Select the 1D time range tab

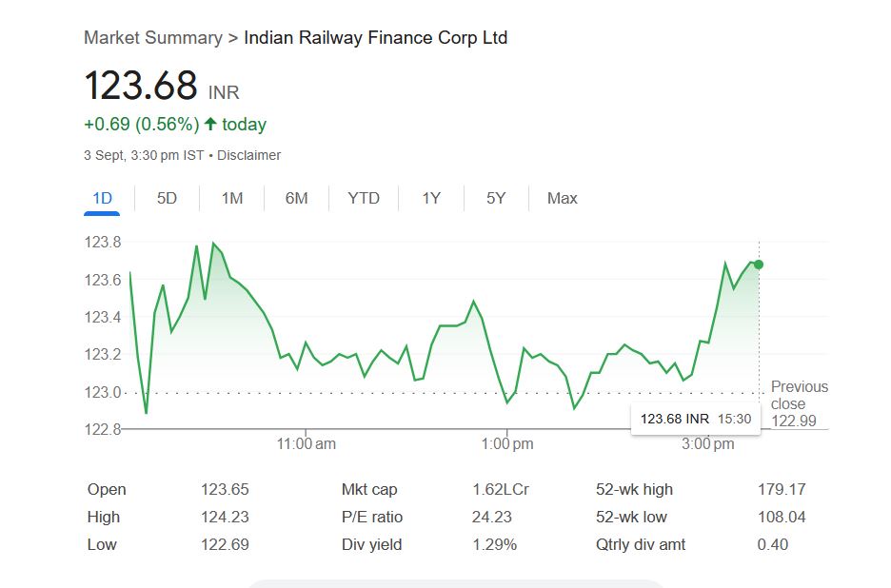point(102,198)
